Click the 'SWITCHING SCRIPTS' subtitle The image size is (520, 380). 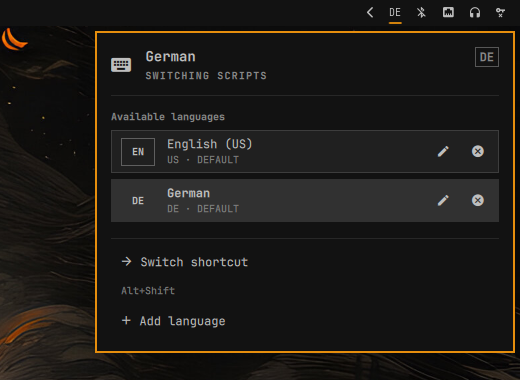click(206, 76)
